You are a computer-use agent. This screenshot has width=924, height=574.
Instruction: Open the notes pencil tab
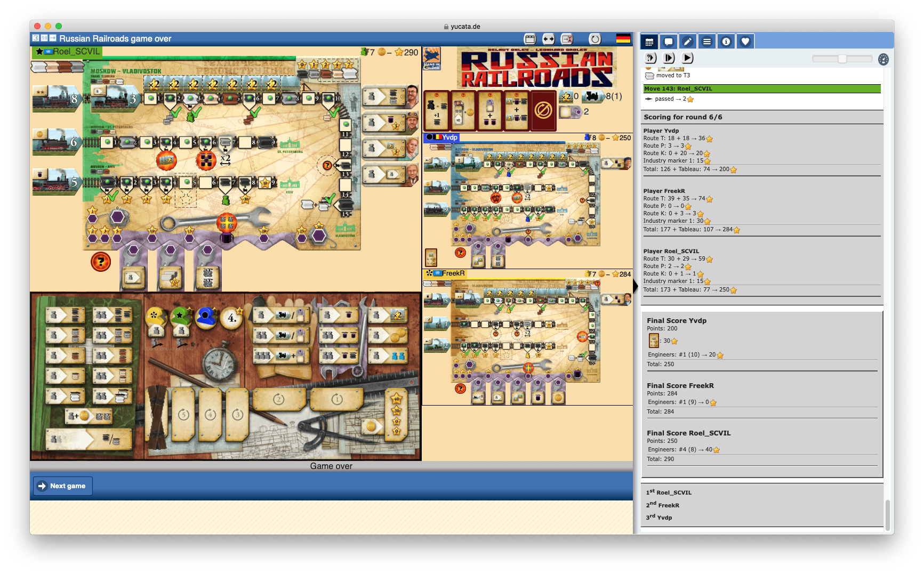(x=687, y=42)
